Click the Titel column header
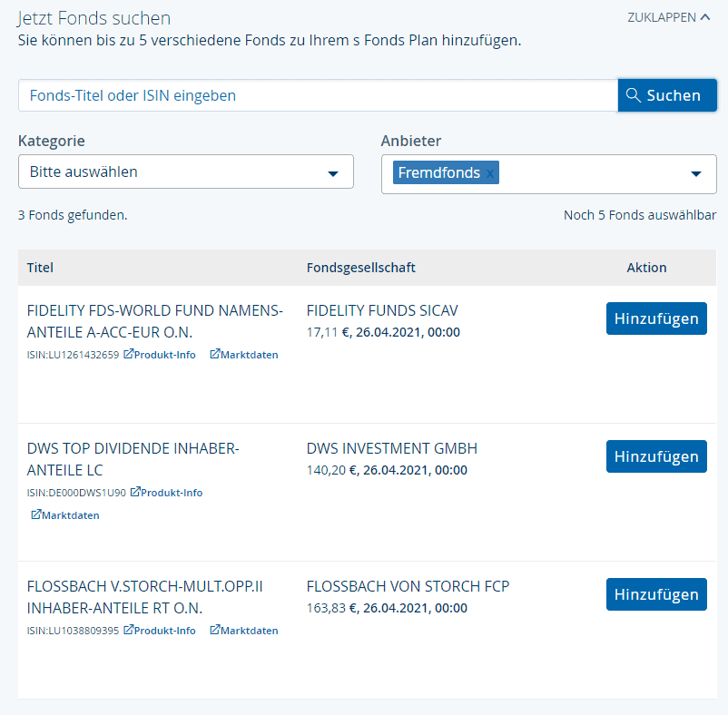 [x=40, y=268]
